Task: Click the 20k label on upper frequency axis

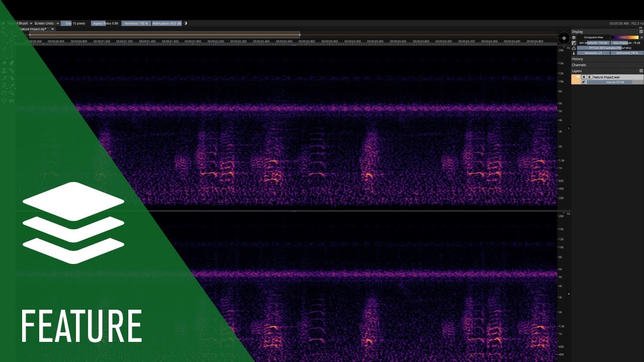Action: click(x=561, y=50)
